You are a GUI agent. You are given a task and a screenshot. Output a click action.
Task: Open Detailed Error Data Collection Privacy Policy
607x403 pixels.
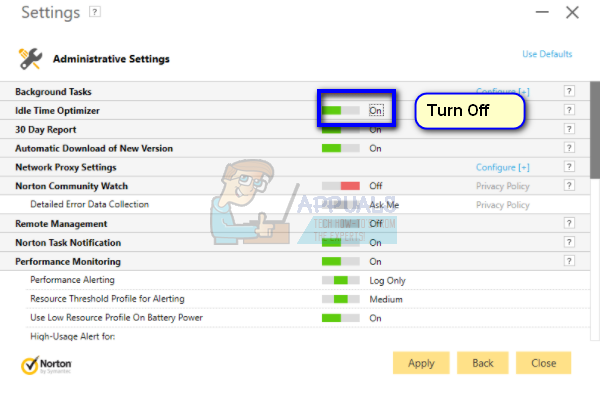point(502,205)
